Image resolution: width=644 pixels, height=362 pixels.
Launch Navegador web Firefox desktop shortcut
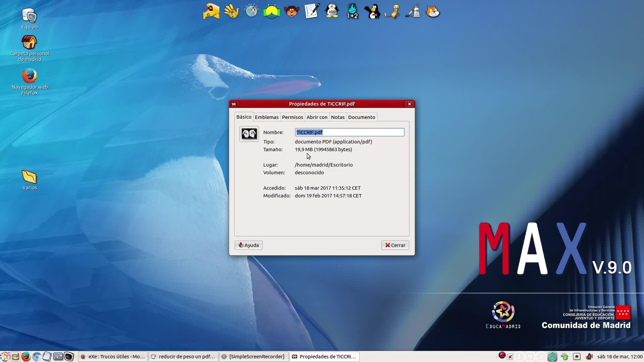click(x=30, y=76)
